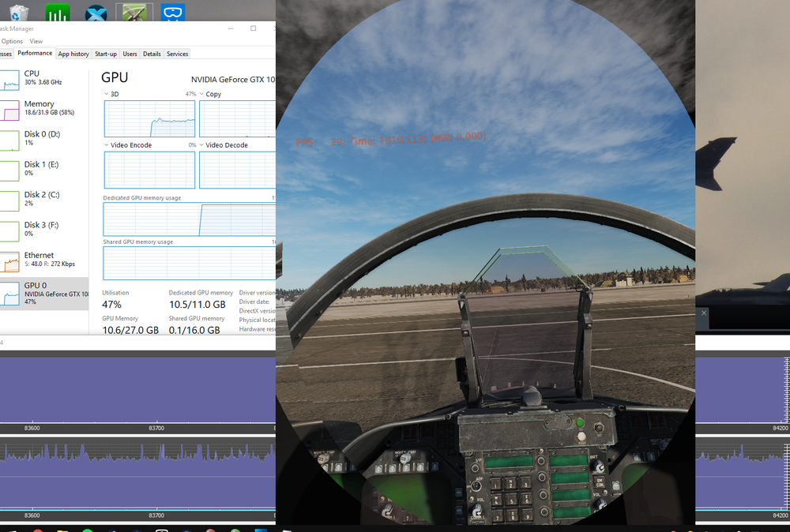Close the panel with the X beside the aircraft
This screenshot has height=532, width=790.
(704, 313)
